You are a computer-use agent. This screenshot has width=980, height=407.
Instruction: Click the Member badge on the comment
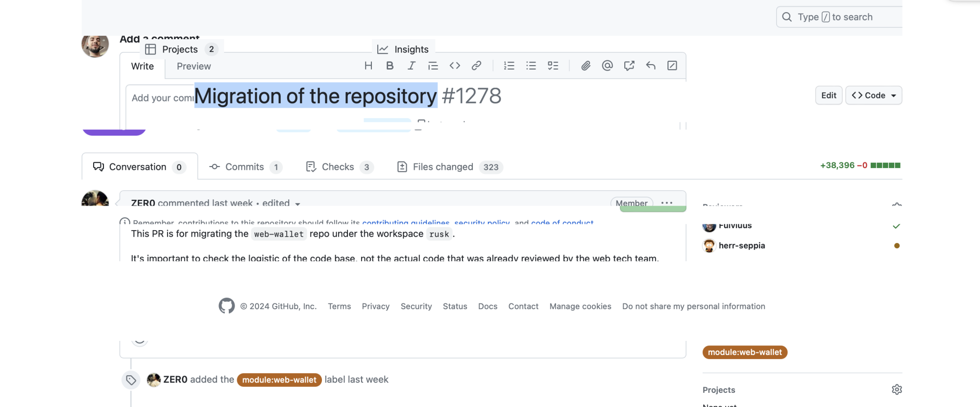pyautogui.click(x=632, y=203)
